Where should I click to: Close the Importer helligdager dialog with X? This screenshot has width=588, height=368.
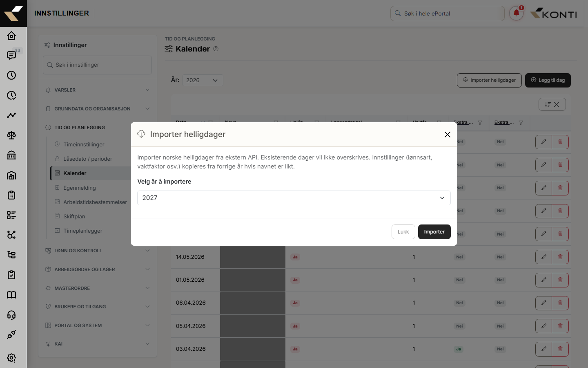coord(448,135)
